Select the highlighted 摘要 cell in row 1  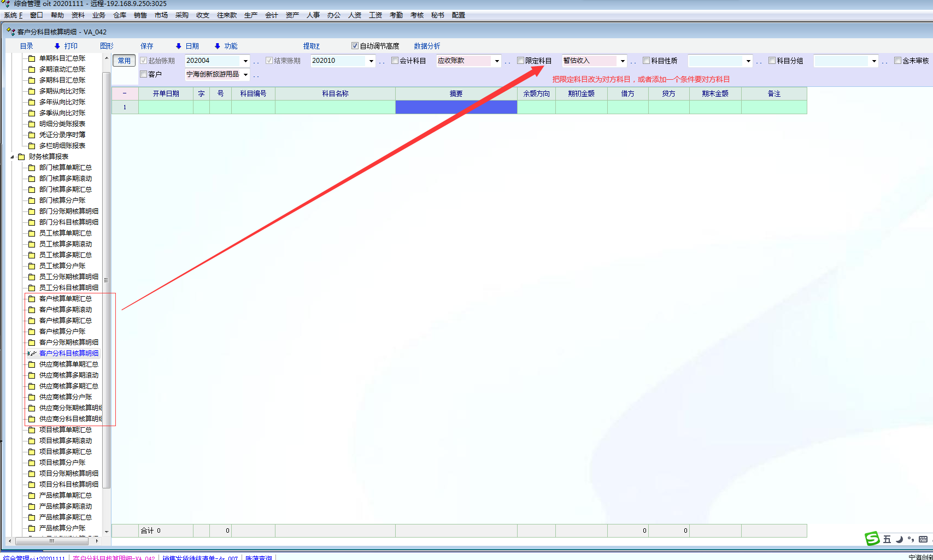pos(456,107)
